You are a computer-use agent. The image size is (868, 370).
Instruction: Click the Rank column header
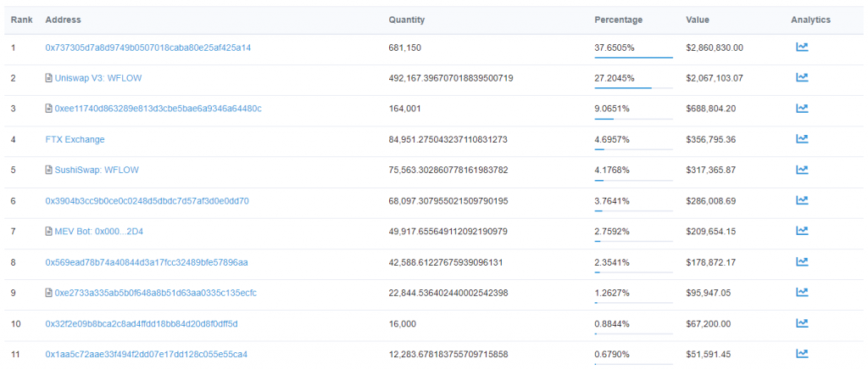[21, 20]
